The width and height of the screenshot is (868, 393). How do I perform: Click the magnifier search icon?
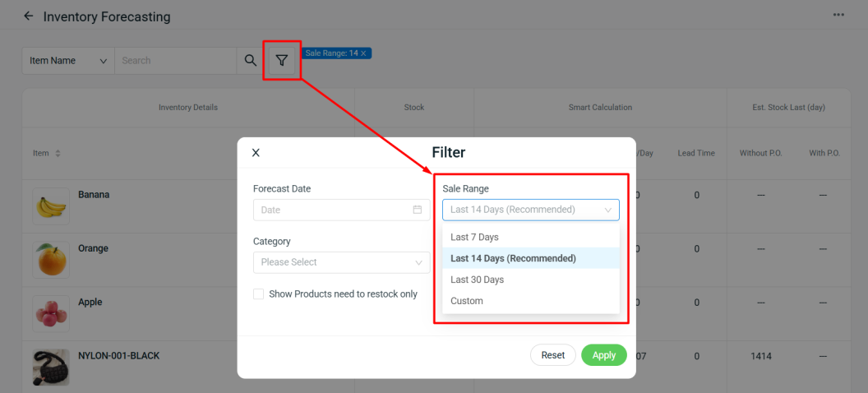(251, 60)
